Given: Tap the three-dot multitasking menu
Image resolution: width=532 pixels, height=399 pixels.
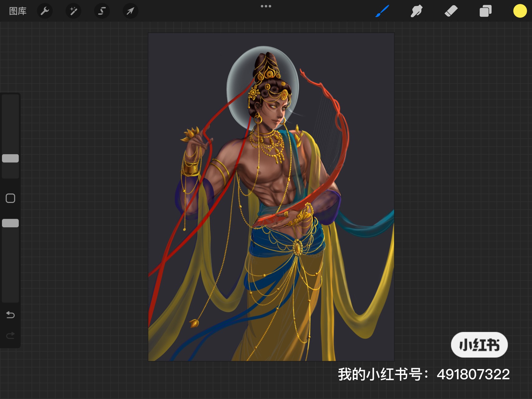Looking at the screenshot, I should click(x=266, y=6).
